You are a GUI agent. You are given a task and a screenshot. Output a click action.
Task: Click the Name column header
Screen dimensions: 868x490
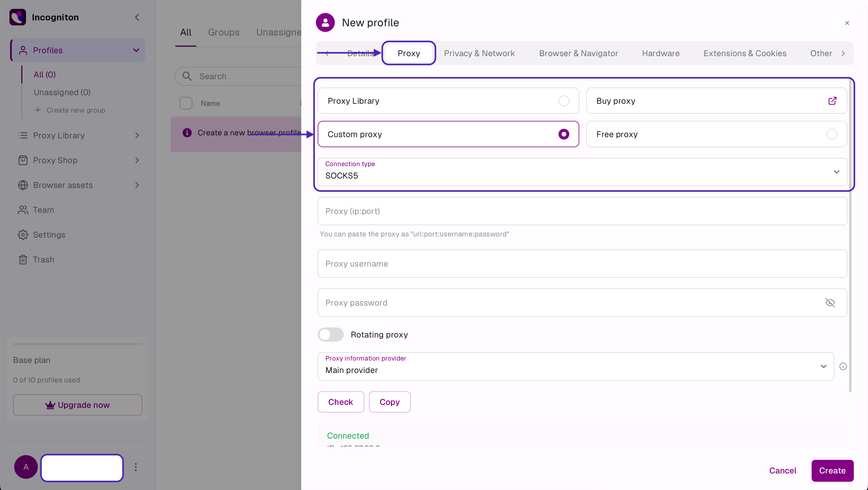pyautogui.click(x=210, y=103)
